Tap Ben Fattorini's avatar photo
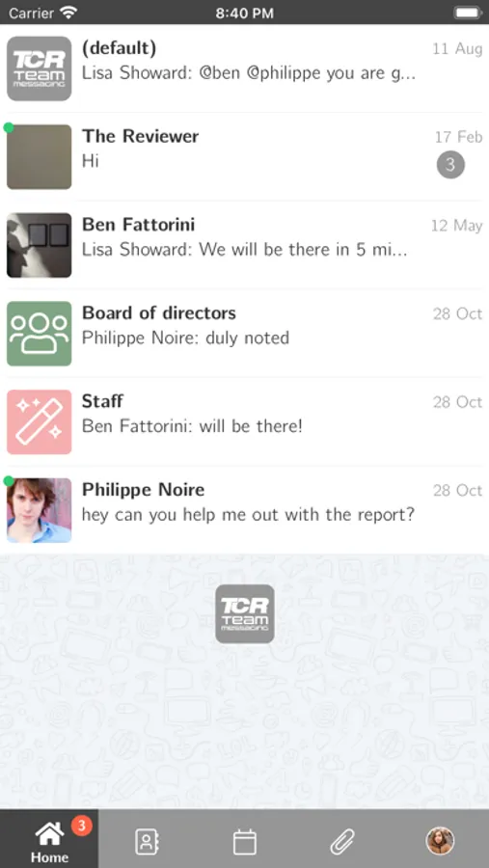Viewport: 489px width, 868px height. click(40, 245)
